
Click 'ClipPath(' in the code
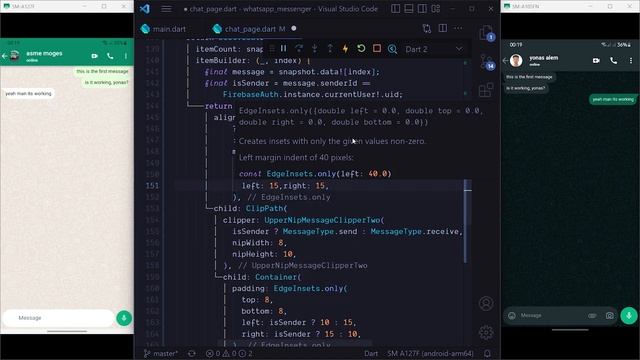[x=266, y=209]
